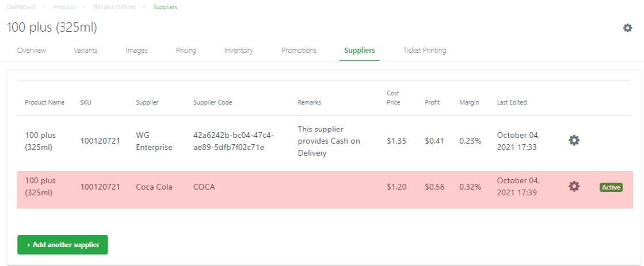The height and width of the screenshot is (266, 644).
Task: Open the Images tab
Action: click(136, 51)
